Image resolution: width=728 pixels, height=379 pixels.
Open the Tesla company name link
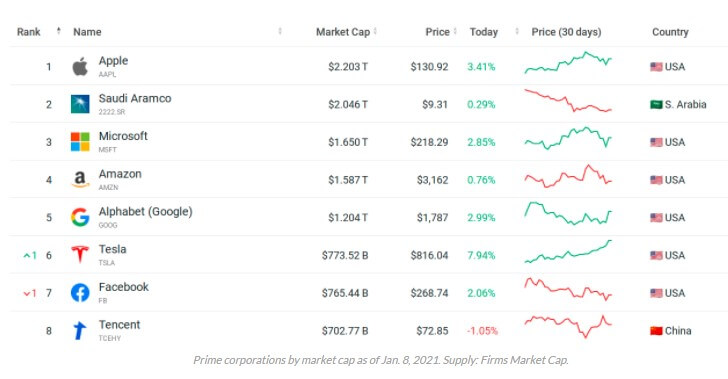(112, 249)
